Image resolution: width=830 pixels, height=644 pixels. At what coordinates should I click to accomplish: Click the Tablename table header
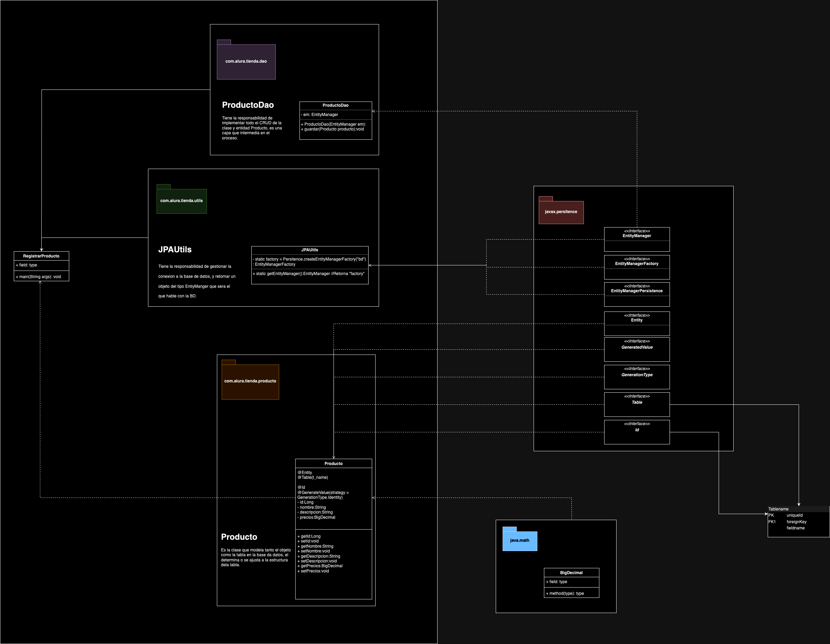tap(798, 509)
